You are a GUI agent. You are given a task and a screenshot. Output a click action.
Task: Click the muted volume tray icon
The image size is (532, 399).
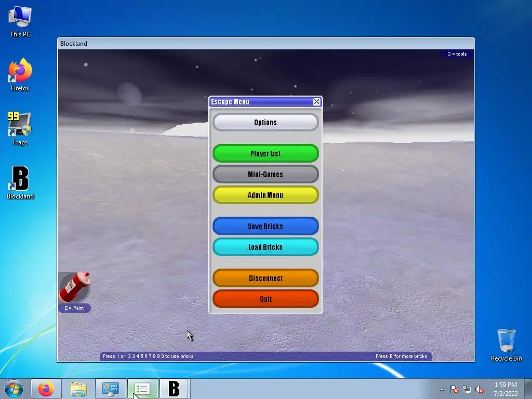(480, 389)
